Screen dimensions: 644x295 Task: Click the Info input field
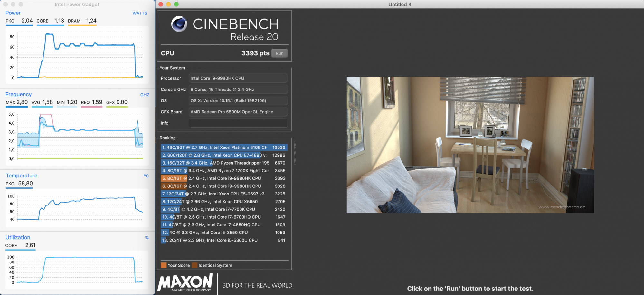click(x=238, y=123)
